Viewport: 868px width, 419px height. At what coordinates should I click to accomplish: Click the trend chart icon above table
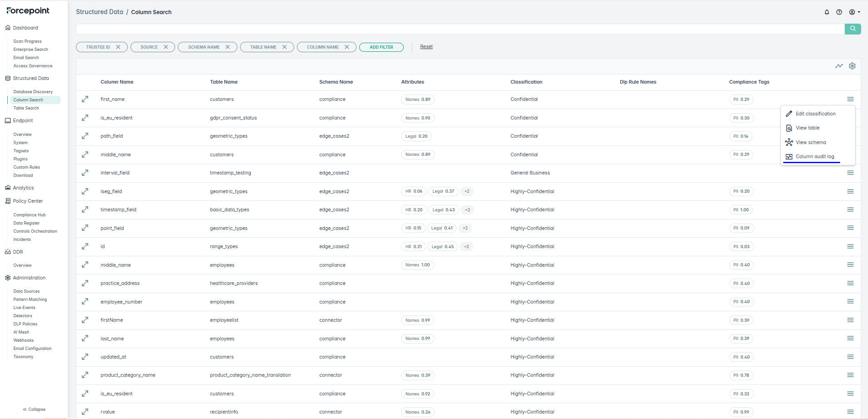[839, 66]
